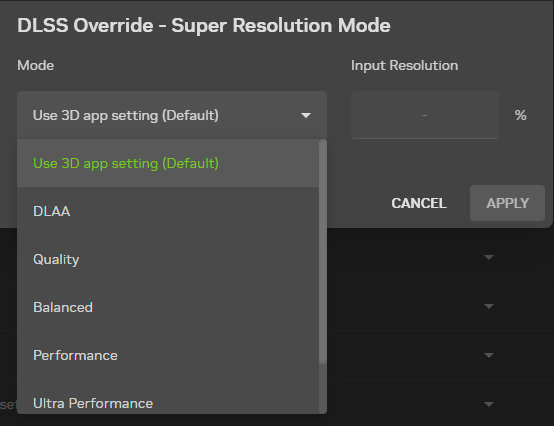Click scrollbar track below the thumb
The width and height of the screenshot is (554, 426).
pos(323,389)
